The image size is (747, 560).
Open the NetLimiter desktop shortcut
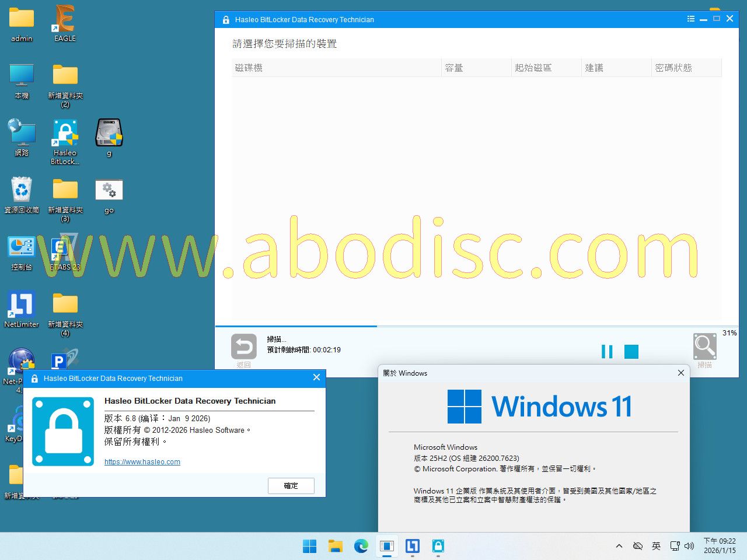pos(22,309)
